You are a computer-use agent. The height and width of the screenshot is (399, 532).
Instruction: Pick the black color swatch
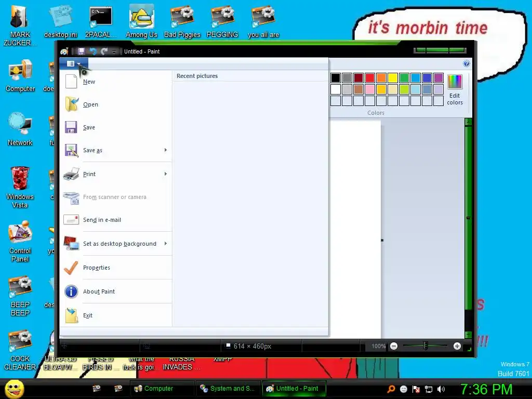[335, 78]
